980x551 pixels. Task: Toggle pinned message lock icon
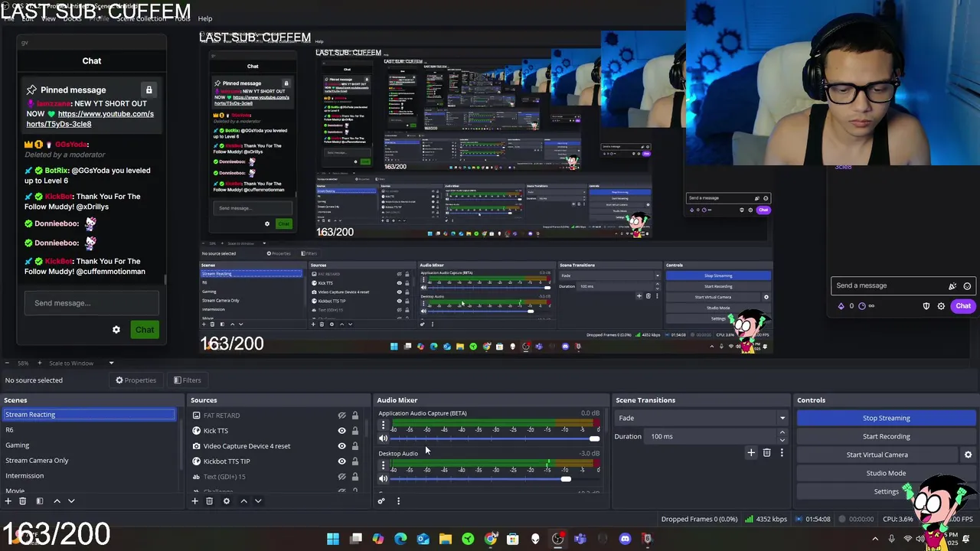point(149,90)
